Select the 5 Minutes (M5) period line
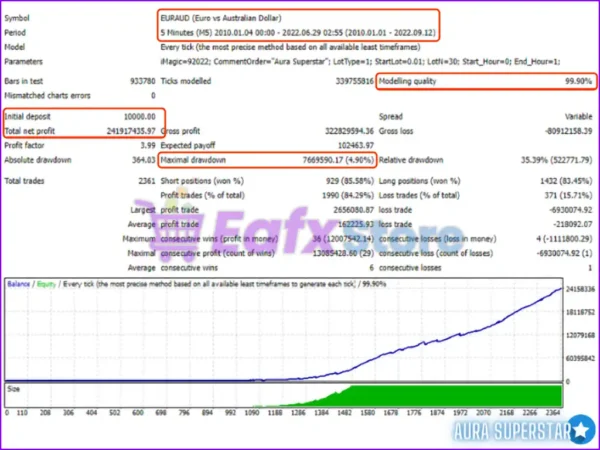The height and width of the screenshot is (450, 600). coord(298,33)
